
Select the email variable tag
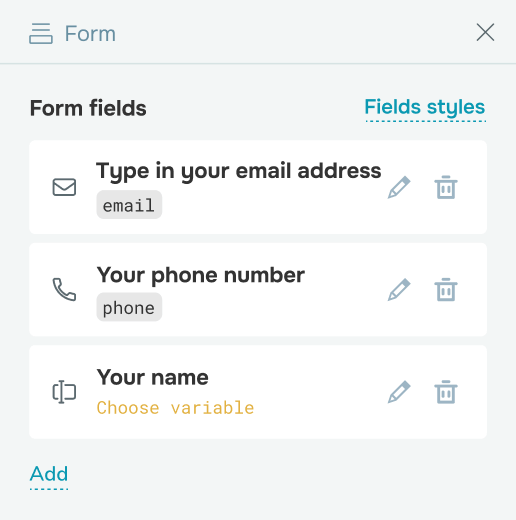click(x=129, y=205)
